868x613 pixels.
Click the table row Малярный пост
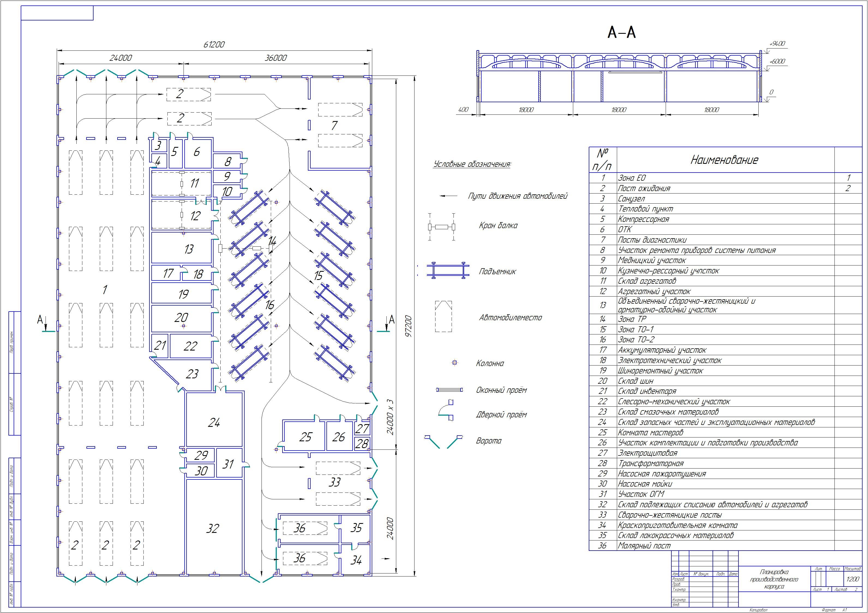tap(644, 545)
